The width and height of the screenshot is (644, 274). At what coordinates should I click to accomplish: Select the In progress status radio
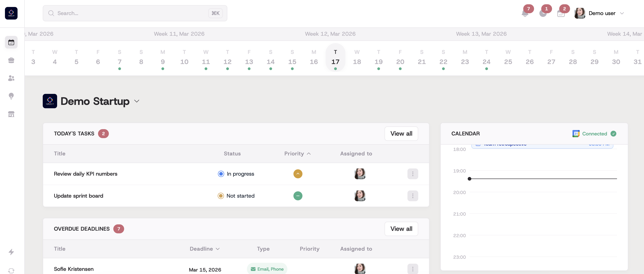pos(221,174)
